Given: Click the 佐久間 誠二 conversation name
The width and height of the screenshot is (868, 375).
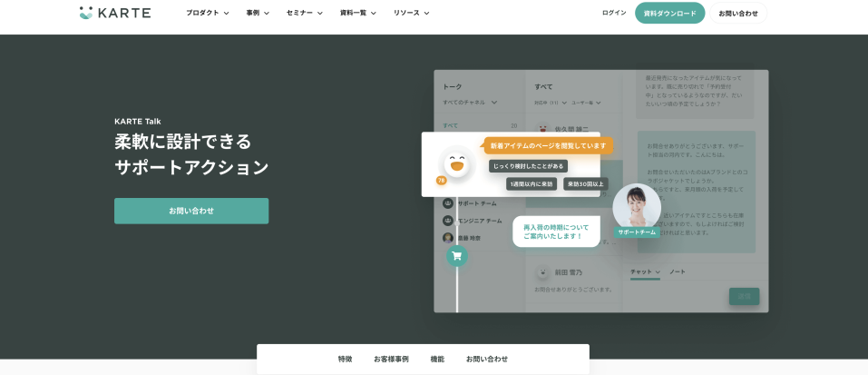Looking at the screenshot, I should pos(572,129).
